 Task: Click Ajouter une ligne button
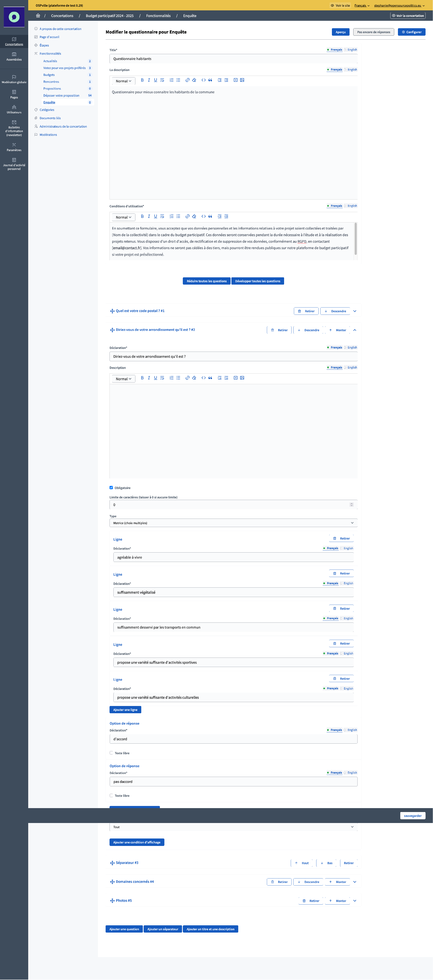click(125, 710)
